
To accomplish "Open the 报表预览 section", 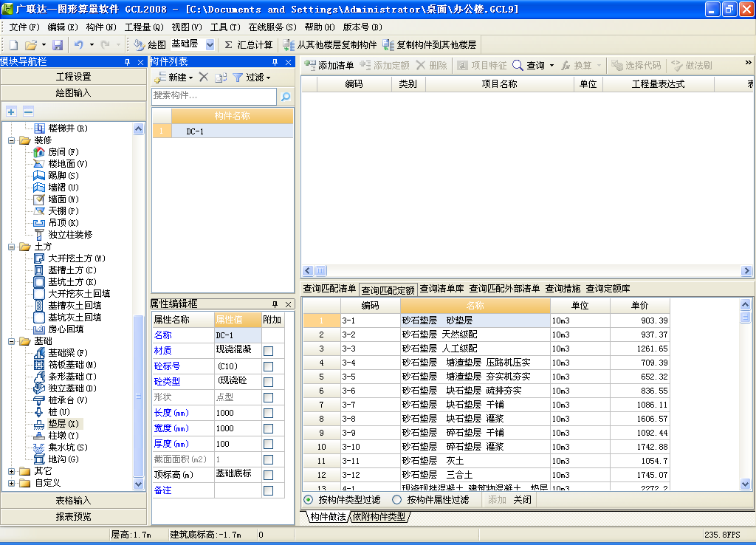I will 73,517.
